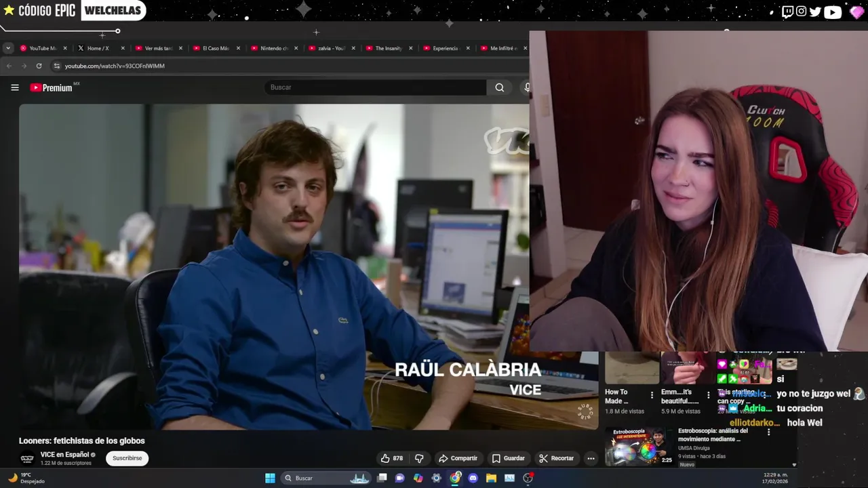Open Google Chrome from the taskbar
Image resolution: width=868 pixels, height=488 pixels.
pyautogui.click(x=455, y=478)
